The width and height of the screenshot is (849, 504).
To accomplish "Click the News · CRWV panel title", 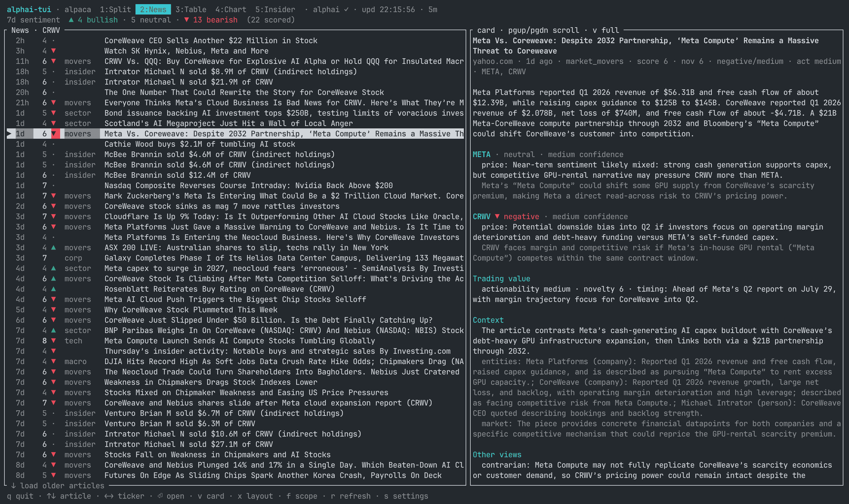I will point(36,30).
